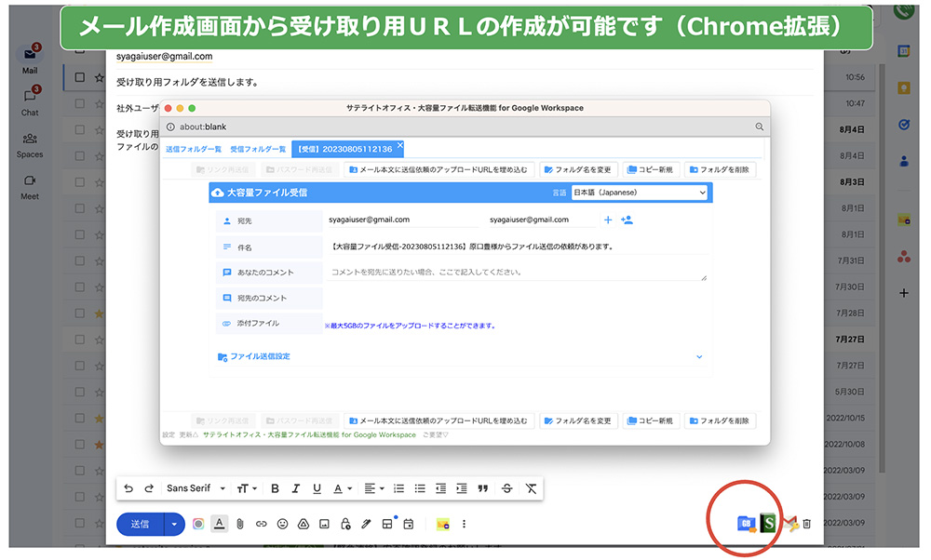Open the font size dropdown

pyautogui.click(x=247, y=488)
